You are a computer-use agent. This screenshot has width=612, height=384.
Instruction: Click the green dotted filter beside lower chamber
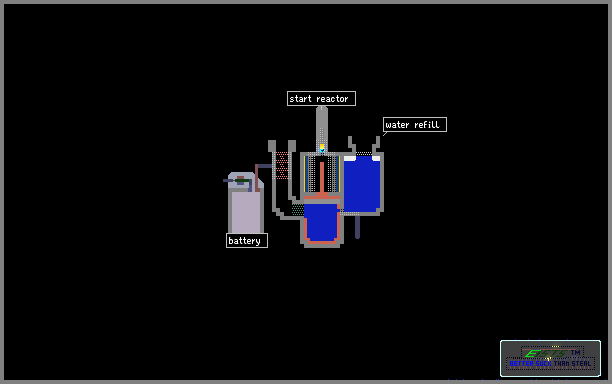(297, 210)
